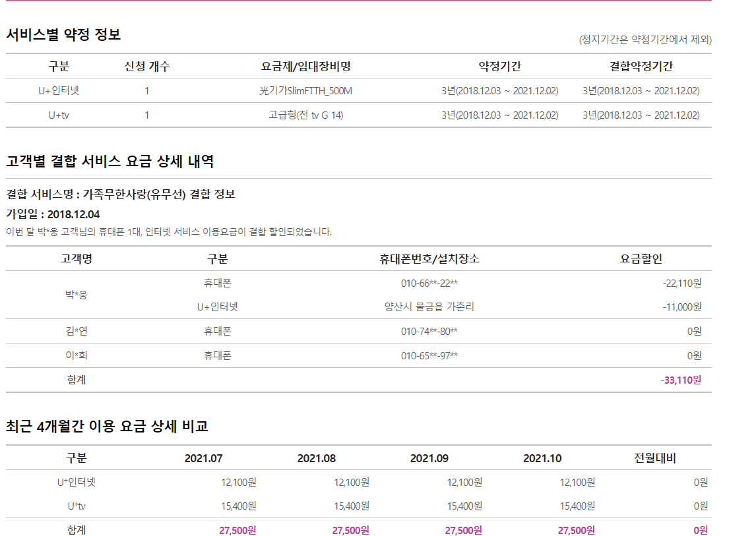Select phone number '010-66**-22**'
This screenshot has width=756, height=536.
point(429,283)
